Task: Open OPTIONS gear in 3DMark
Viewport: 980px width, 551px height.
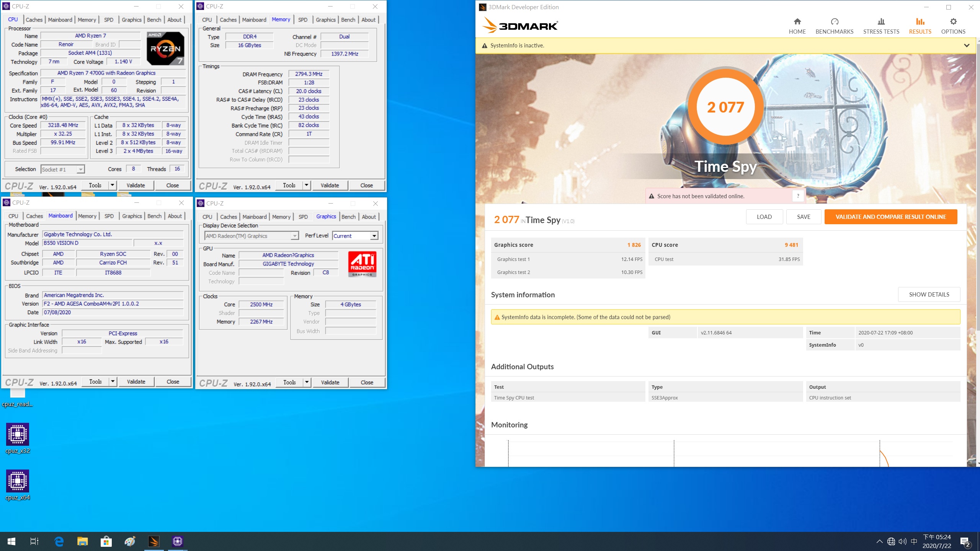Action: 953,26
